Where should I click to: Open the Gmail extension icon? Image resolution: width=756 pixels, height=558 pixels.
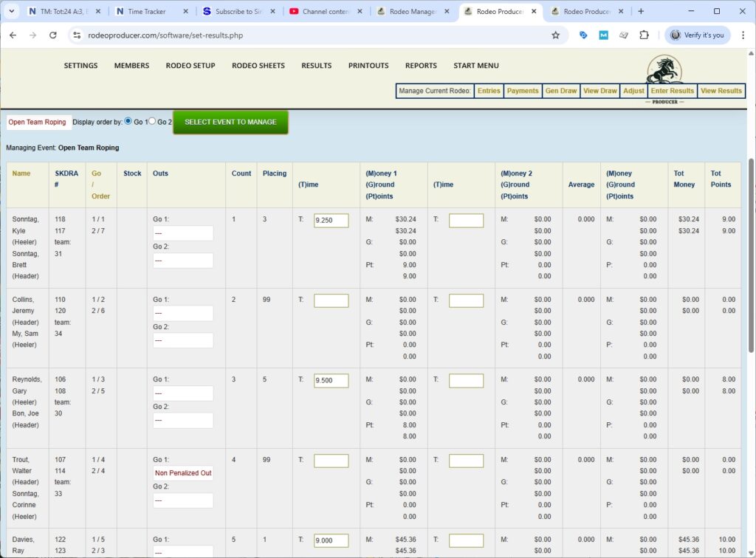point(604,35)
